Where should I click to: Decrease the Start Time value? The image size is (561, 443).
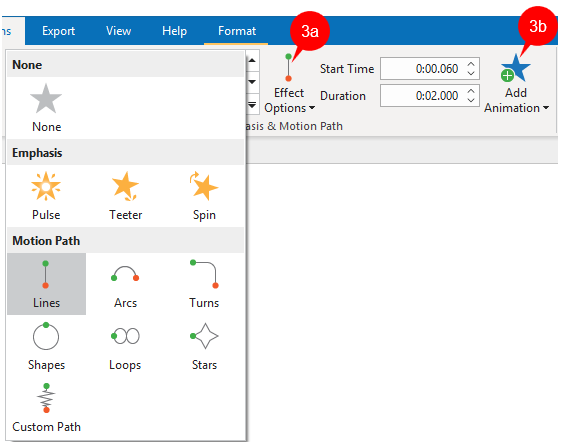tap(471, 73)
